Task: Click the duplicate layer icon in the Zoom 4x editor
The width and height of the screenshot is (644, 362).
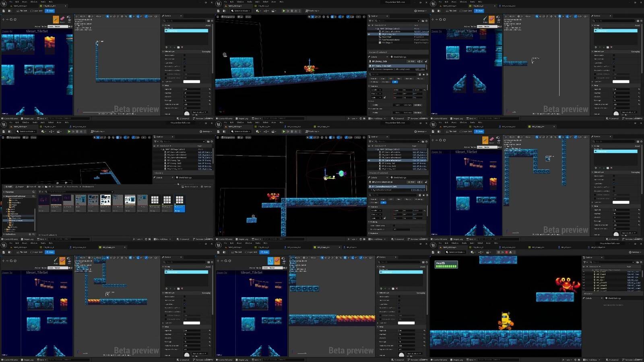Action: (x=178, y=47)
